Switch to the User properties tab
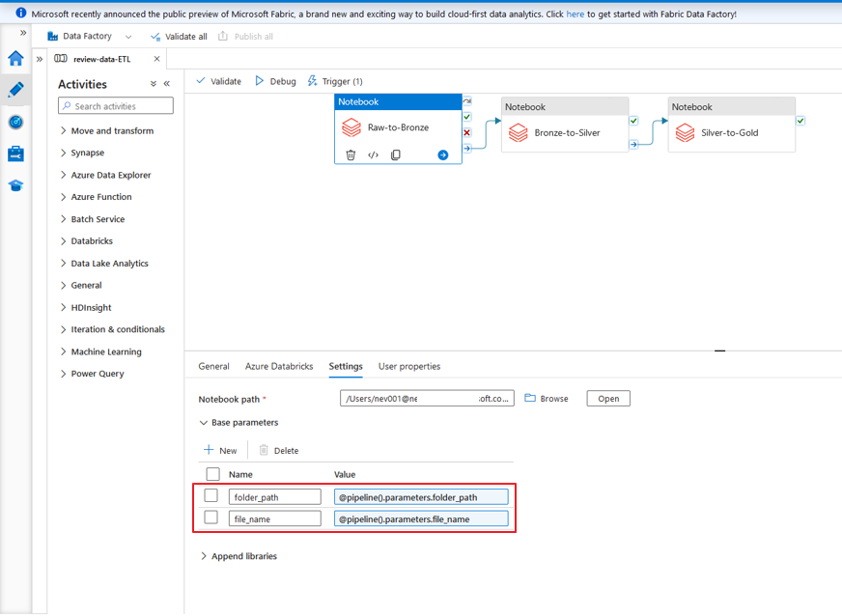 [408, 367]
